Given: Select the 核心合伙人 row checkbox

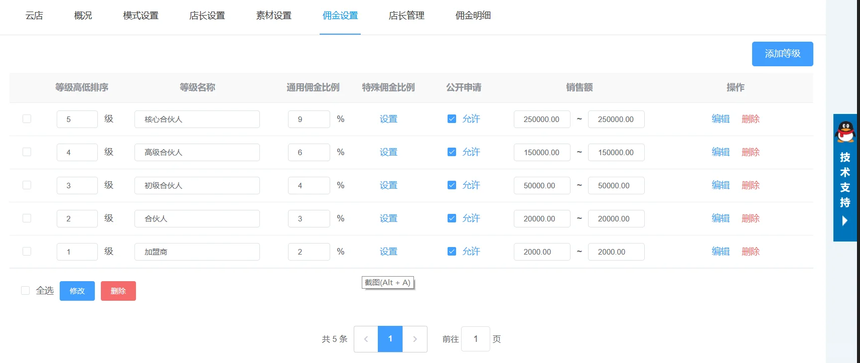Looking at the screenshot, I should 26,118.
